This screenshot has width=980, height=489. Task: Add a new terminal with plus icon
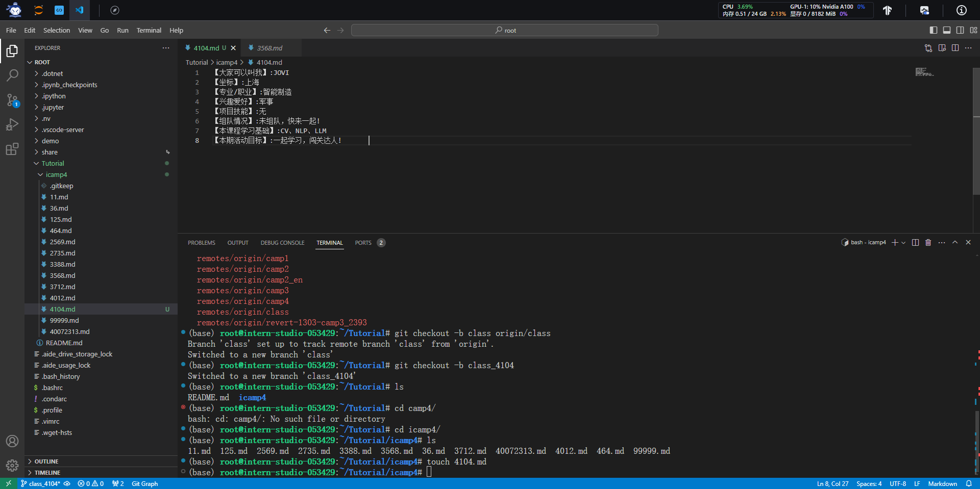[895, 243]
